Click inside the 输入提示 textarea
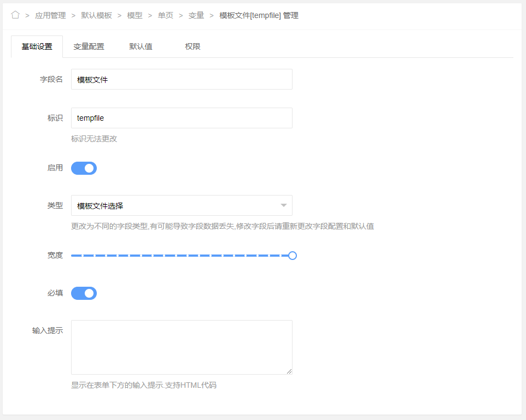526x420 pixels. [x=182, y=347]
